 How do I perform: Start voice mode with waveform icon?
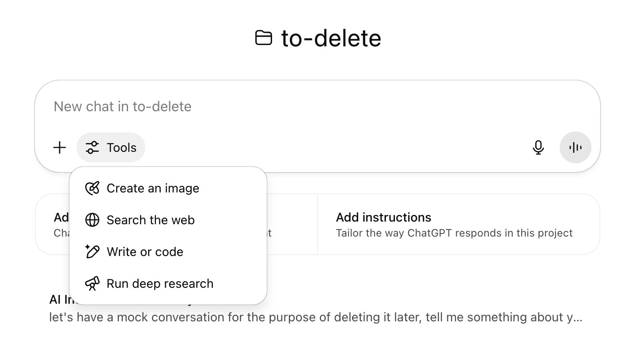pos(575,147)
